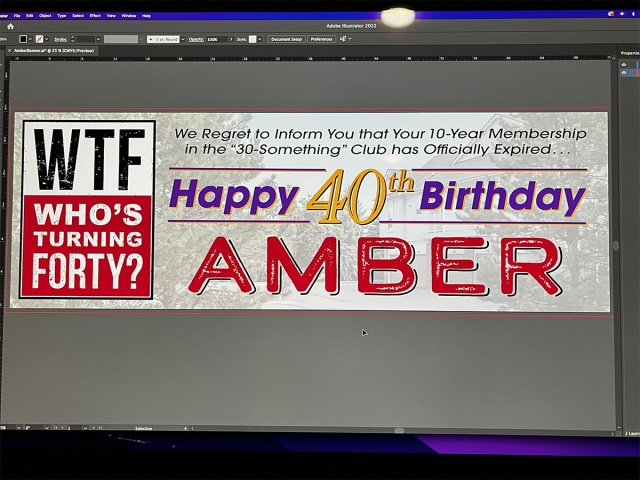Click the Opacity 100% input field

point(217,39)
